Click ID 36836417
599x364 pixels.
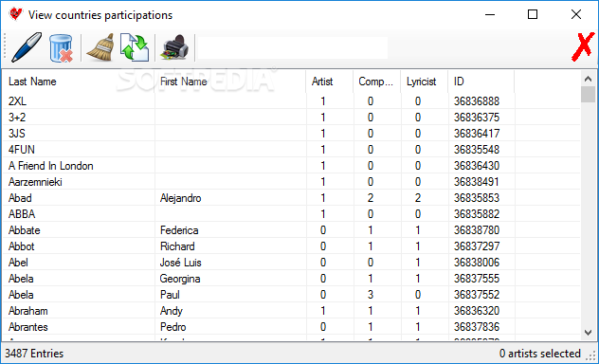pos(477,134)
